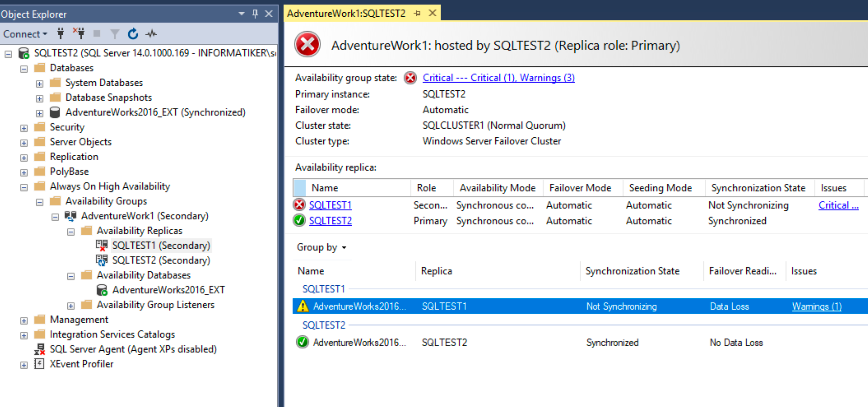This screenshot has width=868, height=407.
Task: Click the SQLTEST2 group header in database list
Action: 324,325
